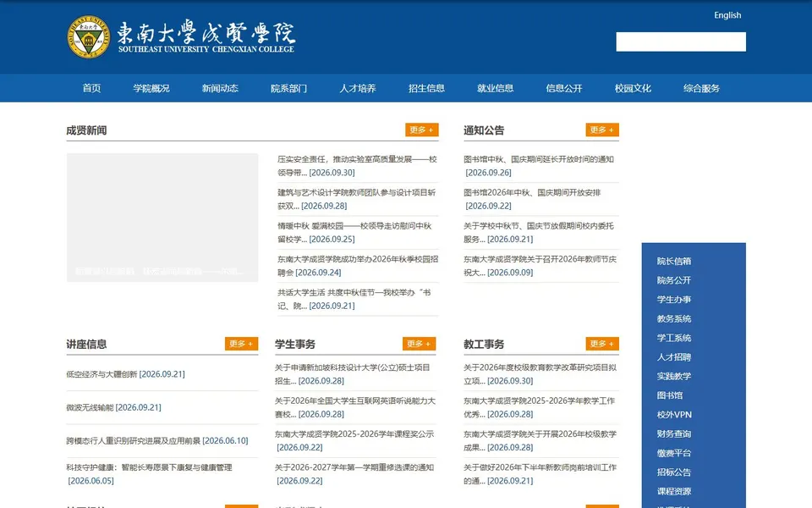Open 财务查询 in the side panel
This screenshot has width=812, height=508.
674,433
